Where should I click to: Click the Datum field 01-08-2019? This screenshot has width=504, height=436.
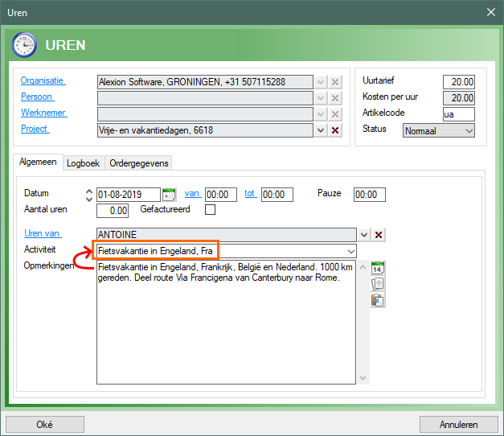tap(129, 195)
